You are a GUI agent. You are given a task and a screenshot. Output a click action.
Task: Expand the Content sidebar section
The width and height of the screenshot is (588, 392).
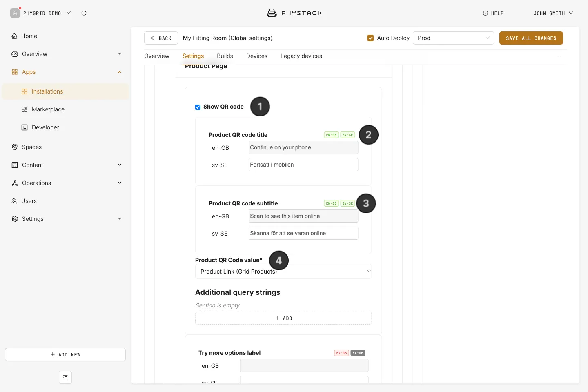pyautogui.click(x=120, y=165)
